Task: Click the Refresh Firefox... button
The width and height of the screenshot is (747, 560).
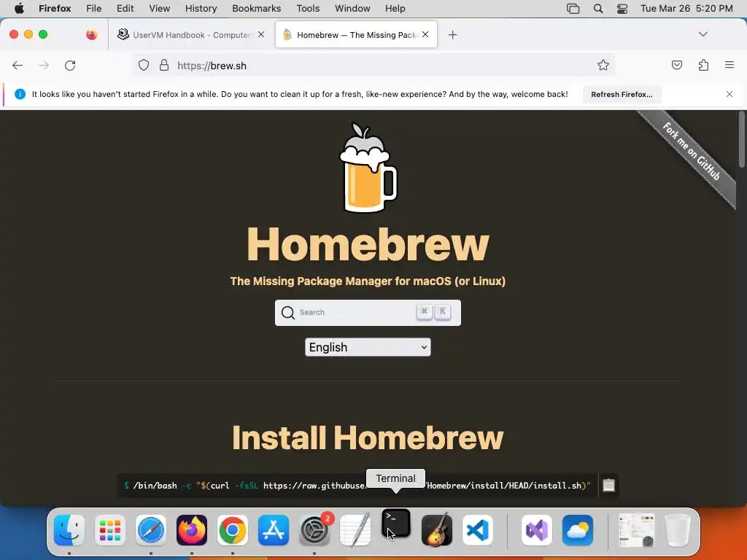Action: 622,94
